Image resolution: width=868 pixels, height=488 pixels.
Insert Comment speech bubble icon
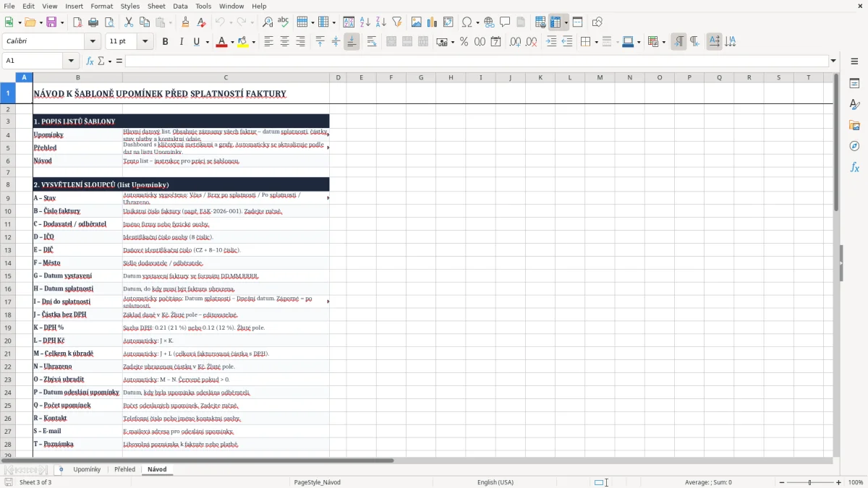pyautogui.click(x=505, y=22)
